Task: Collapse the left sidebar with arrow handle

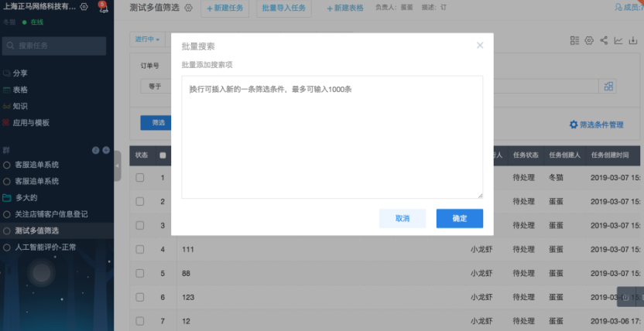Action: 117,165
